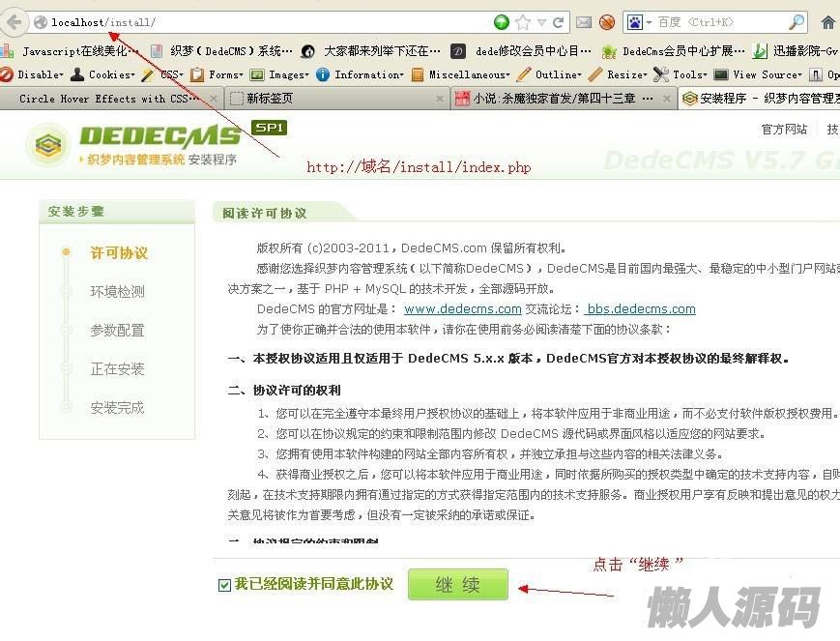Open the View Source developer toolbar menu
This screenshot has width=840, height=641.
pos(758,74)
